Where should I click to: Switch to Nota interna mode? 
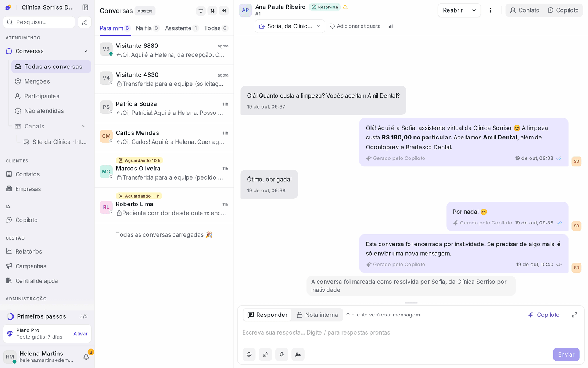tap(318, 315)
